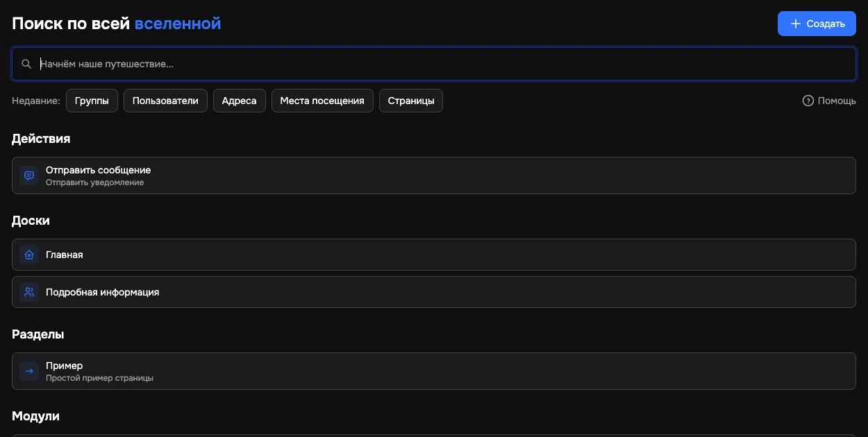The height and width of the screenshot is (437, 868).
Task: Click the home icon next to Главная
Action: (29, 255)
